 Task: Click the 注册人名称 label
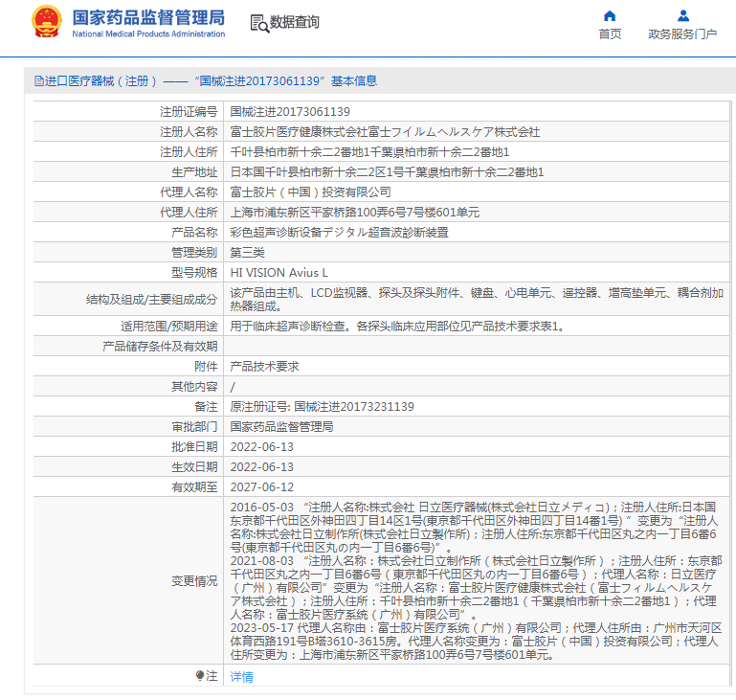point(189,132)
